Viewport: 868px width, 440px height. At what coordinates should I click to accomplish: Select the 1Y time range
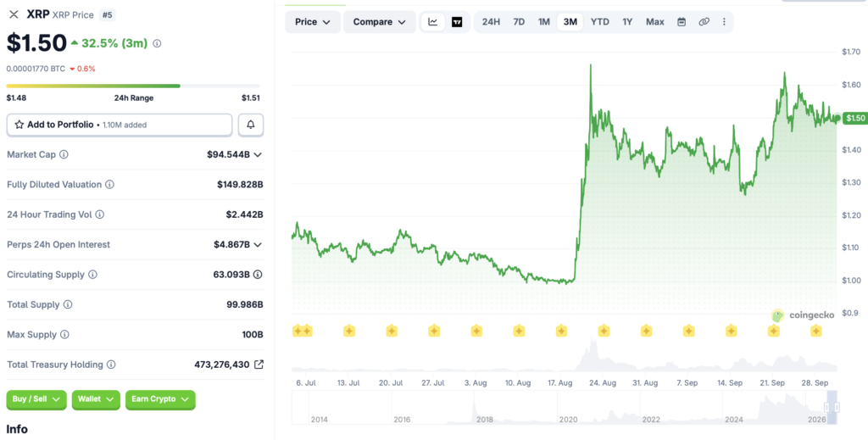pyautogui.click(x=627, y=22)
